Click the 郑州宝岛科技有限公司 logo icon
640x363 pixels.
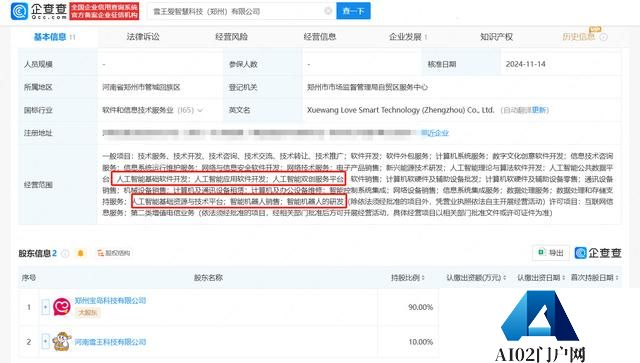[x=62, y=306]
